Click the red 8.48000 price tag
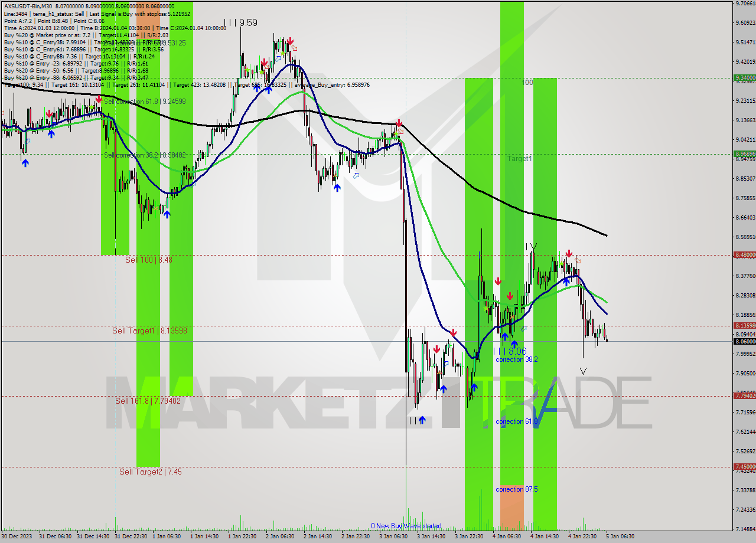This screenshot has height=543, width=756. pyautogui.click(x=744, y=254)
